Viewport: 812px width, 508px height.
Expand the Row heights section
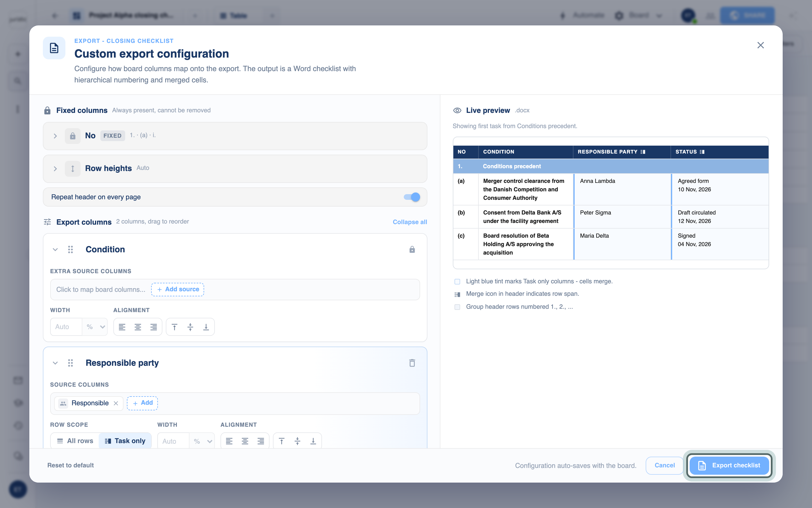pos(55,169)
